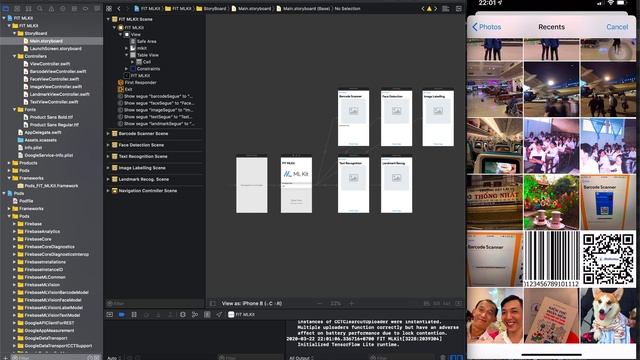Expand the Products folder
This screenshot has width=640, height=360.
pyautogui.click(x=9, y=163)
